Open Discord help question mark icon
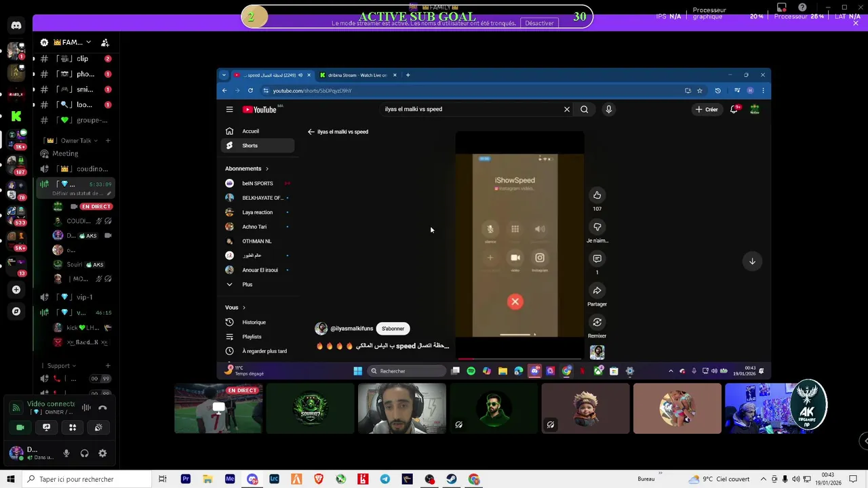The width and height of the screenshot is (868, 488). [803, 7]
